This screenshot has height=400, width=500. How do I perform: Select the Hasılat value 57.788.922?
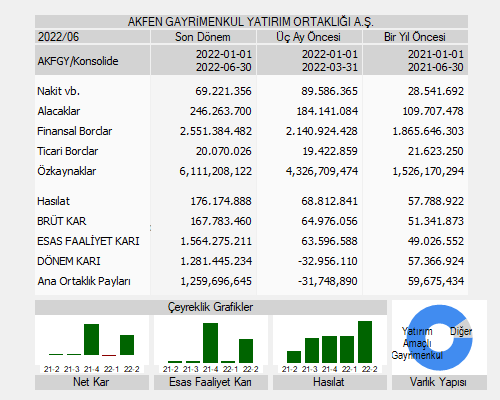[436, 201]
